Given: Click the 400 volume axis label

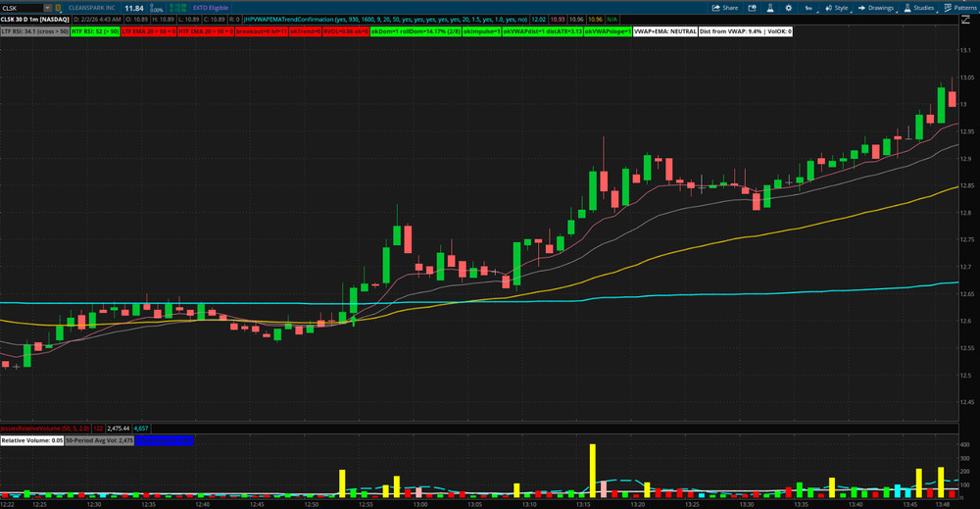Looking at the screenshot, I should point(964,444).
